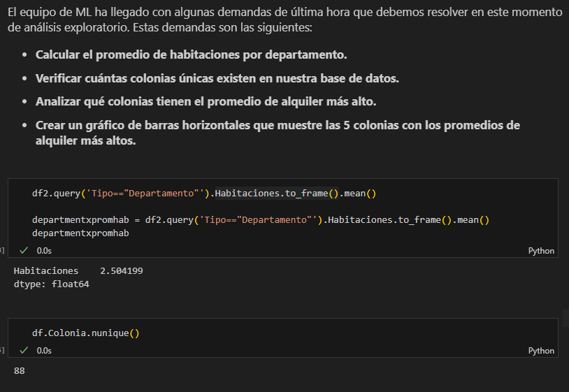Click the first line df2.query code without assignment
This screenshot has width=569, height=392.
pyautogui.click(x=204, y=194)
